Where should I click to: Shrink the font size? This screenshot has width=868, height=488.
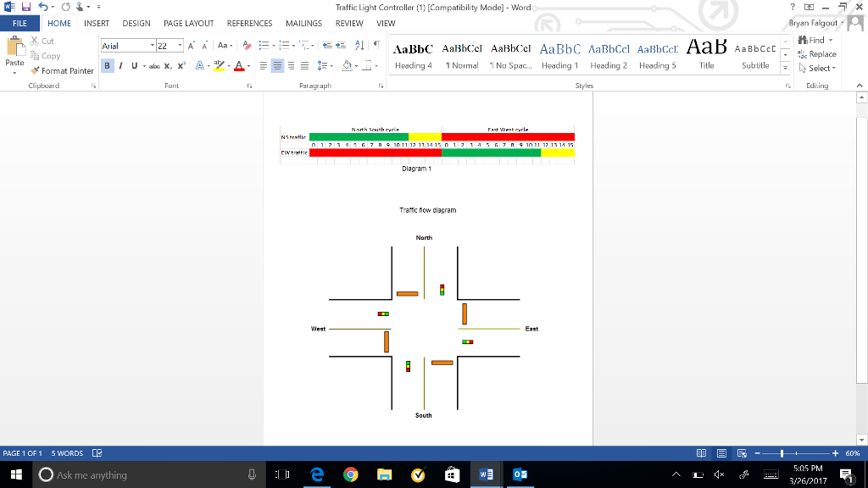point(204,46)
